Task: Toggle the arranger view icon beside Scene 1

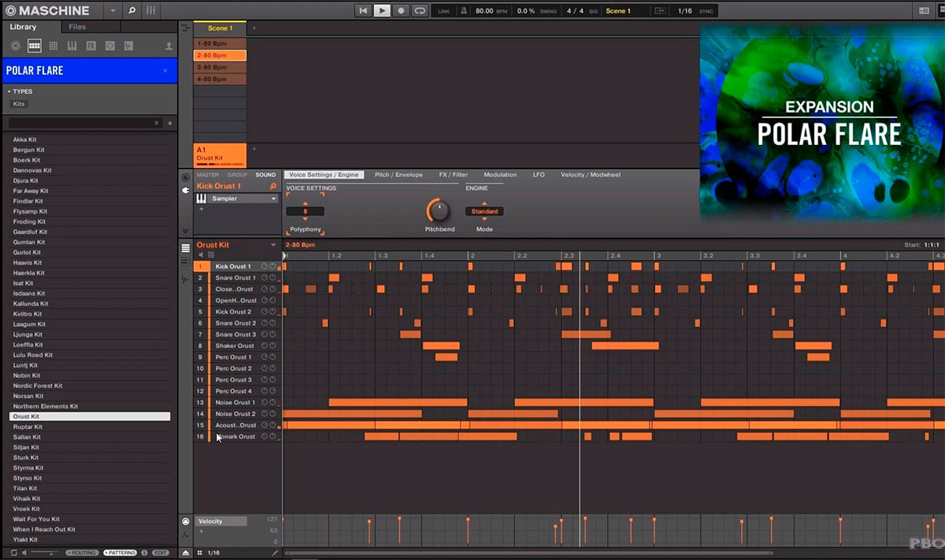Action: pos(185,28)
